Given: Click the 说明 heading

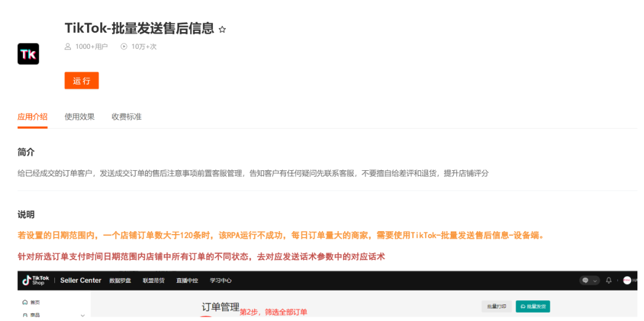Looking at the screenshot, I should click(x=26, y=214).
